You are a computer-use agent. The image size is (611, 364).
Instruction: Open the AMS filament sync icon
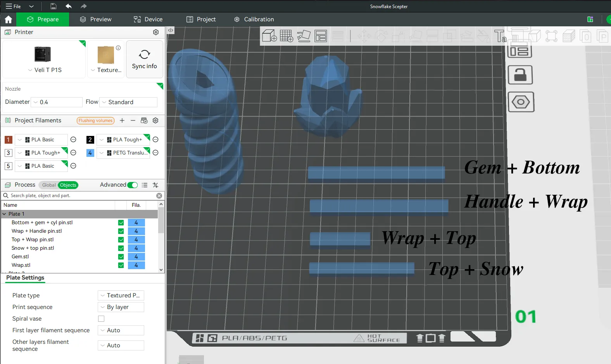144,120
